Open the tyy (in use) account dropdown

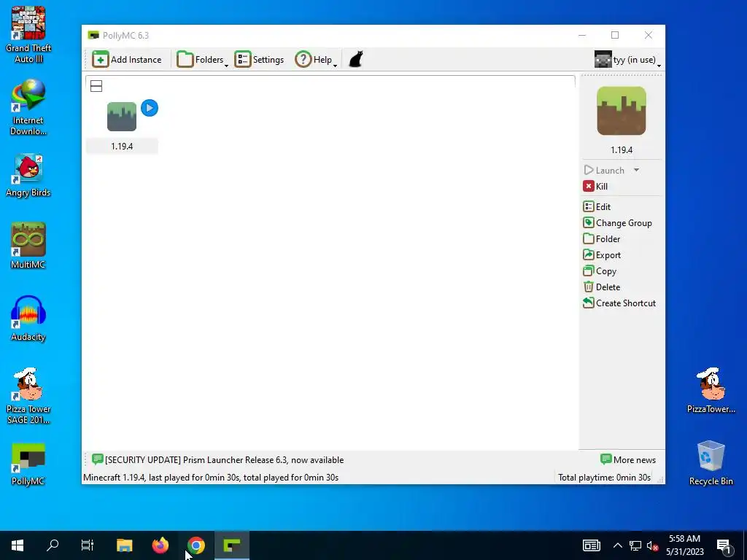pyautogui.click(x=627, y=60)
